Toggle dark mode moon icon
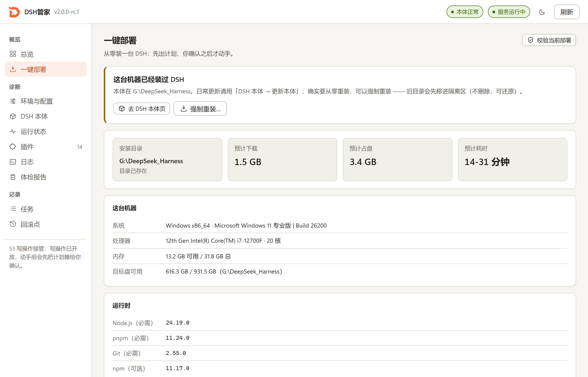This screenshot has width=588, height=377. 542,12
